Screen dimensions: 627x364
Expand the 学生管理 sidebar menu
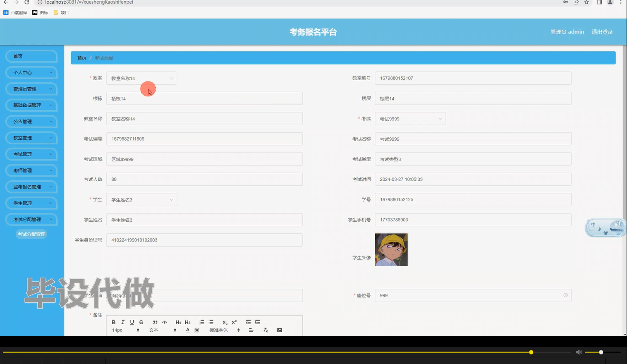point(31,203)
